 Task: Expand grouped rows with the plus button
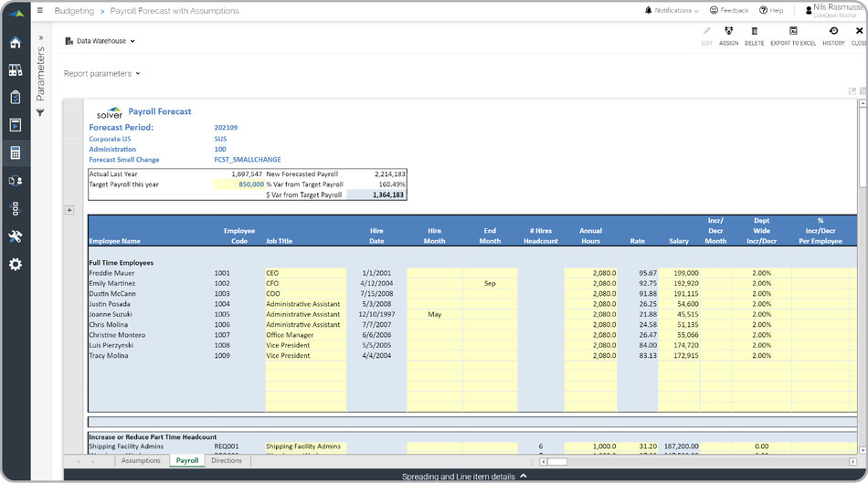(x=69, y=210)
